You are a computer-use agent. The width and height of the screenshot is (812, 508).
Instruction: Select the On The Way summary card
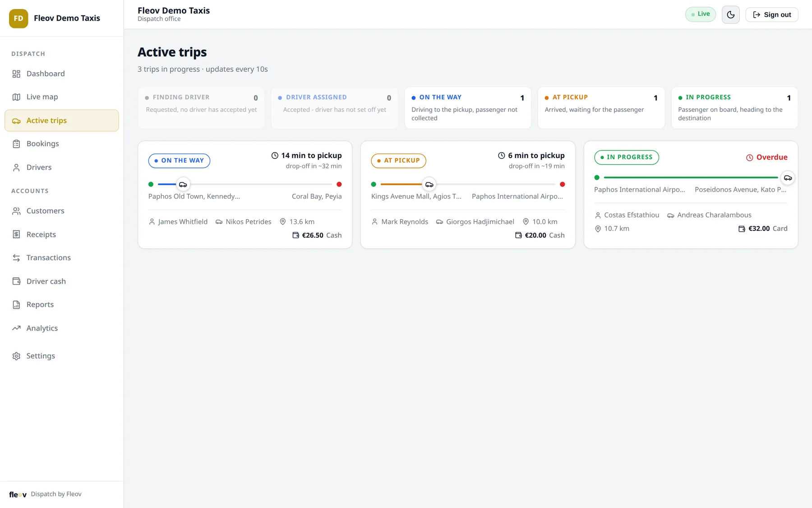click(468, 107)
